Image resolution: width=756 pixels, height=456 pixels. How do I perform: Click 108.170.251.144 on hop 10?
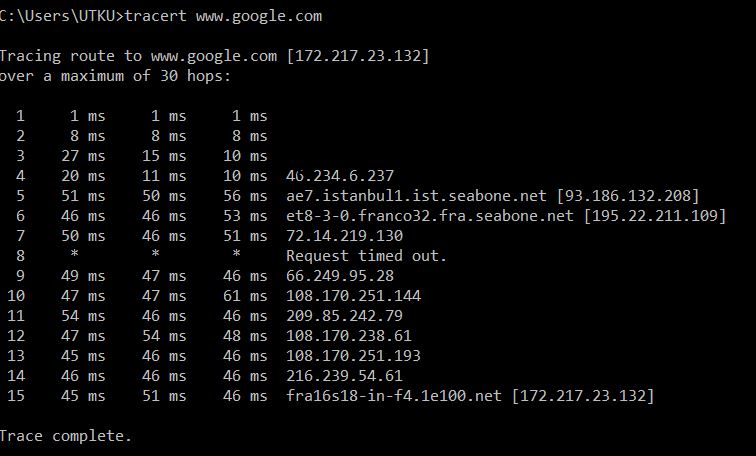353,295
